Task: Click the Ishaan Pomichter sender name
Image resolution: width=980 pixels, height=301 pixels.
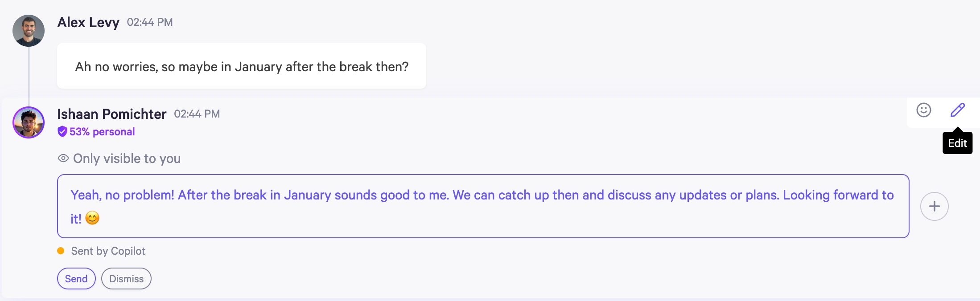Action: [x=111, y=114]
